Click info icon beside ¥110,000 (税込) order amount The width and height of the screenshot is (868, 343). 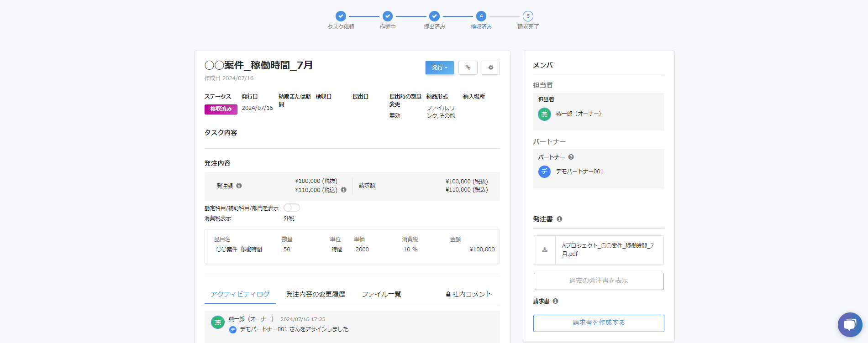click(343, 190)
